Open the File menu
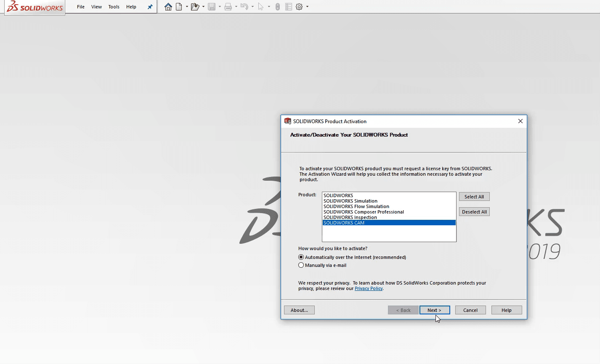 point(81,7)
